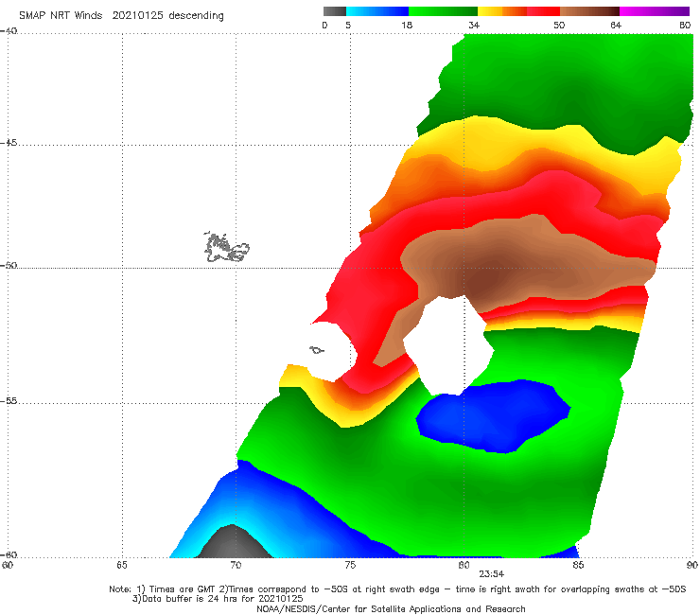The width and height of the screenshot is (700, 615).
Task: Click the longitude axis label '65'
Action: pos(122,565)
